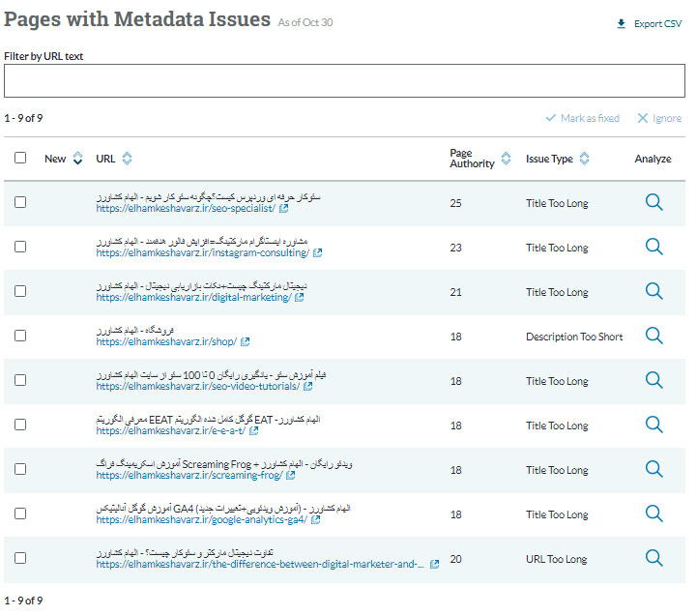The height and width of the screenshot is (616, 697).
Task: Select the checkbox for the shop page row
Action: (x=20, y=337)
